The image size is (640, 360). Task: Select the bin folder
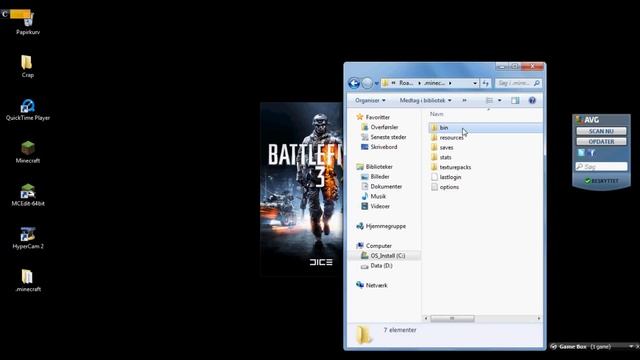click(485, 128)
